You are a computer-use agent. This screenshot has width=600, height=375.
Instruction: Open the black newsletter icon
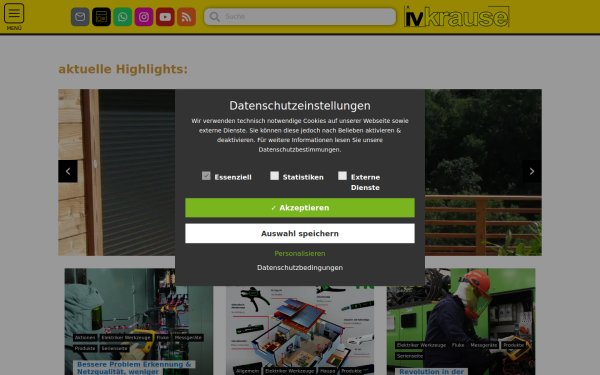click(x=101, y=17)
